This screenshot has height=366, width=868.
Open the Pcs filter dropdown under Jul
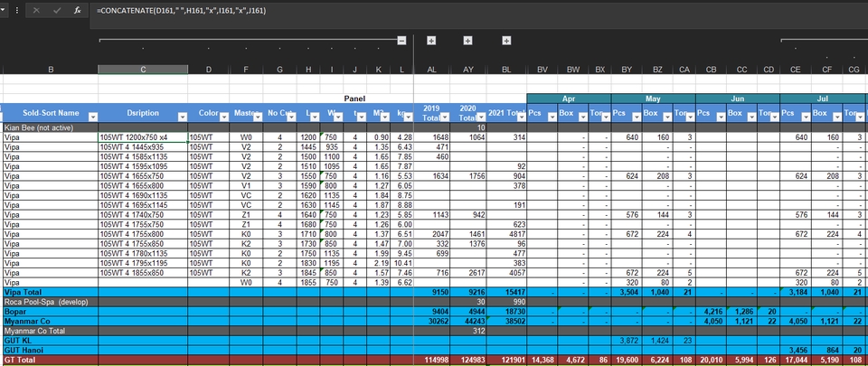click(806, 117)
